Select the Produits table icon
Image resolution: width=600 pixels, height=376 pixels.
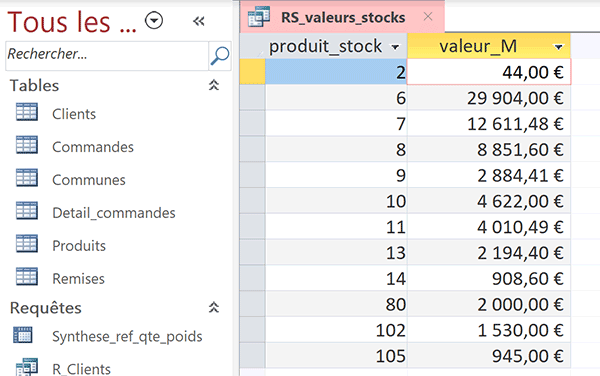[x=27, y=244]
